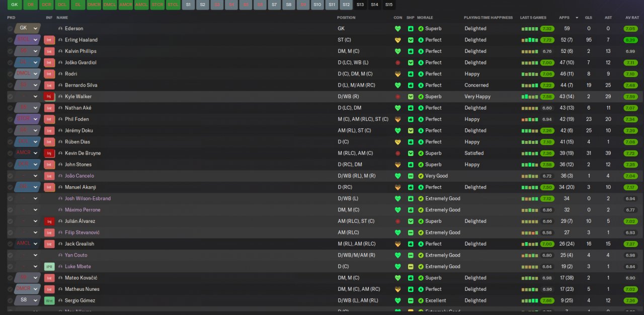Click Kevin De Bruyne's Inj injury icon
Image resolution: width=644 pixels, height=315 pixels.
coord(49,153)
